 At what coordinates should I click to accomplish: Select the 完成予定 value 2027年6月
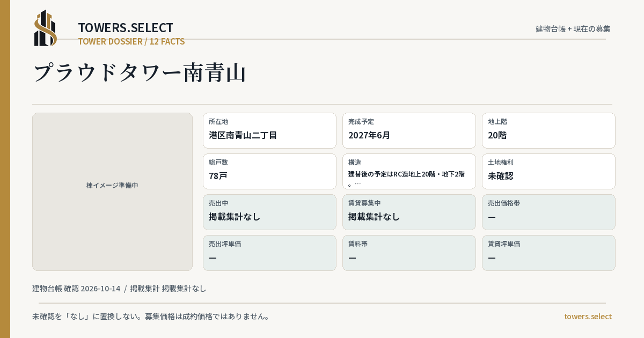pyautogui.click(x=369, y=135)
